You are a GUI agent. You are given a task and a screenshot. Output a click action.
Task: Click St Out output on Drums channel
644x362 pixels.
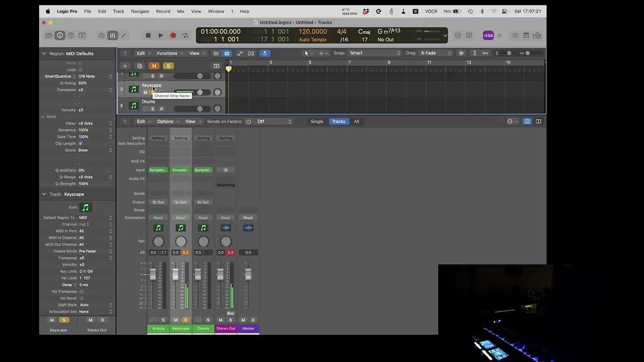pos(203,202)
